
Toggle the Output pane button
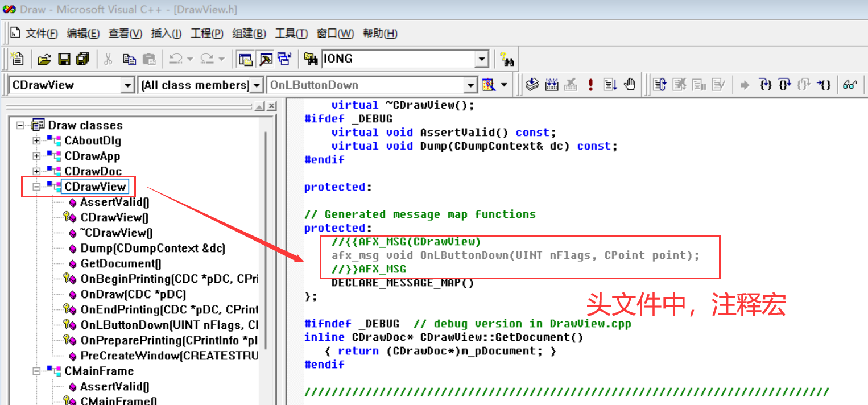(265, 59)
